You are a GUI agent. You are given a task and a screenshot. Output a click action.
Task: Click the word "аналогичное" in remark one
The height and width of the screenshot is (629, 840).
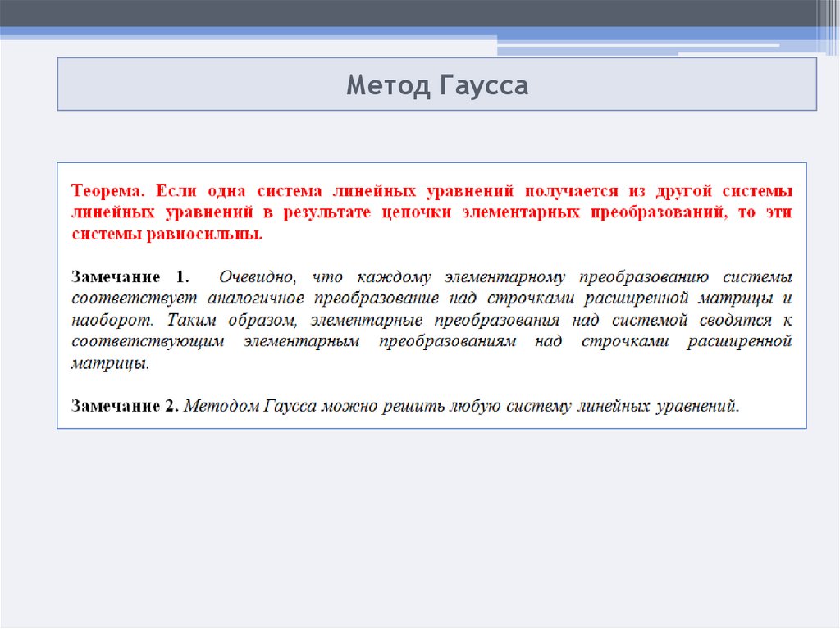click(x=256, y=299)
